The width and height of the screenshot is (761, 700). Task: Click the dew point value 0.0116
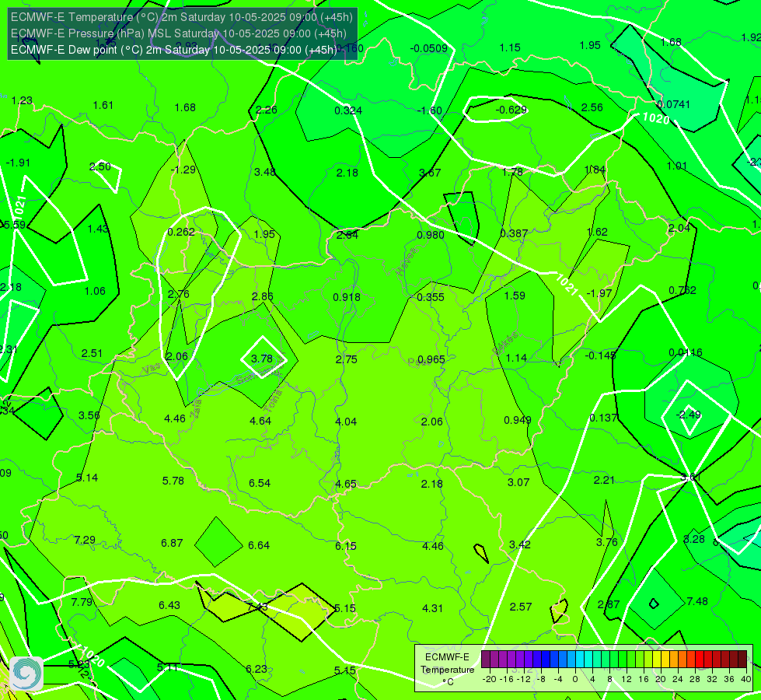click(x=686, y=352)
